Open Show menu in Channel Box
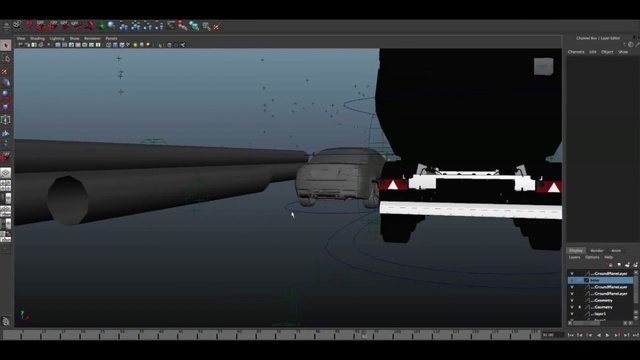The image size is (640, 360). point(623,52)
